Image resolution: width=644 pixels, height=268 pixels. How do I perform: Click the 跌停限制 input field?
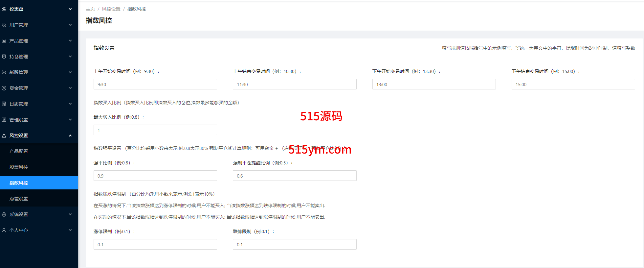click(x=294, y=244)
